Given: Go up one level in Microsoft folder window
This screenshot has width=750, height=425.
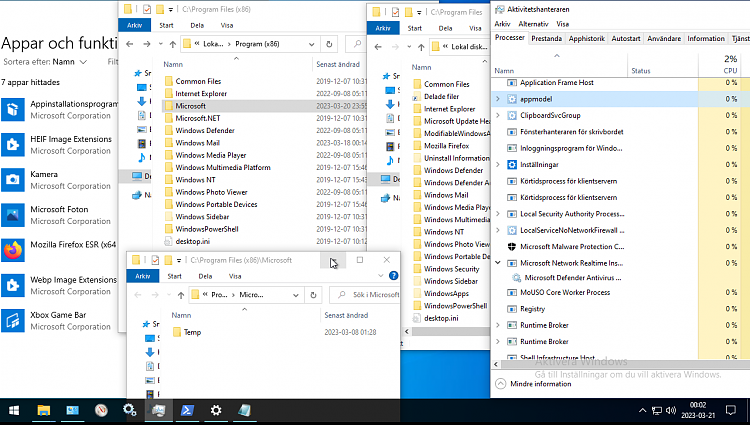Looking at the screenshot, I should 181,295.
